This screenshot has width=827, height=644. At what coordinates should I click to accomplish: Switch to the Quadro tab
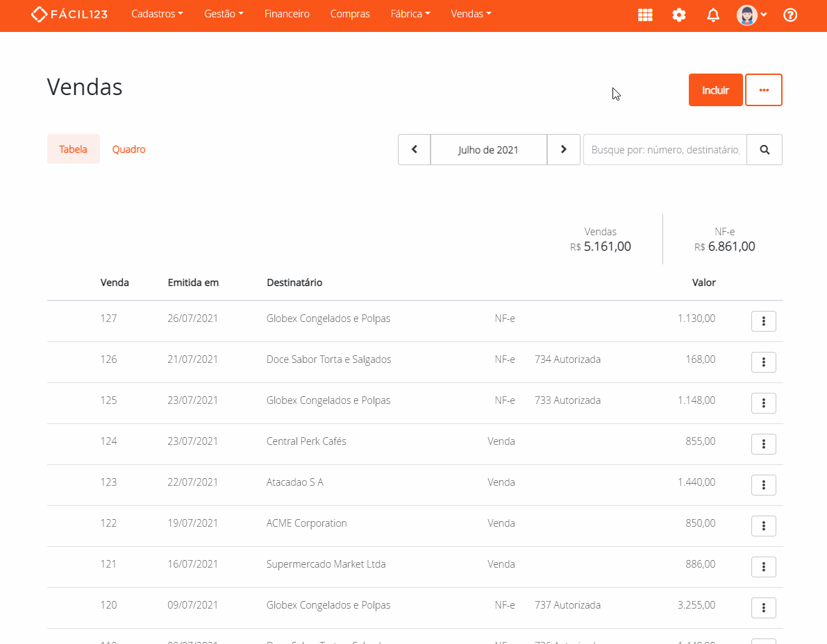(x=128, y=149)
